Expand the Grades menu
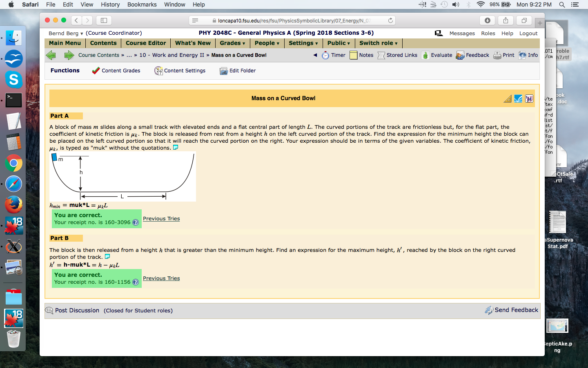This screenshot has width=588, height=368. (232, 43)
